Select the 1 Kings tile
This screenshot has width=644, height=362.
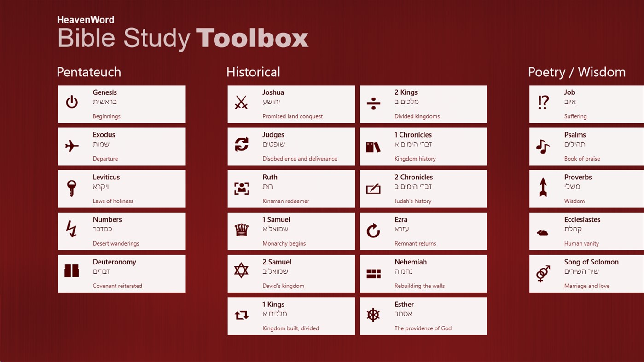click(291, 316)
